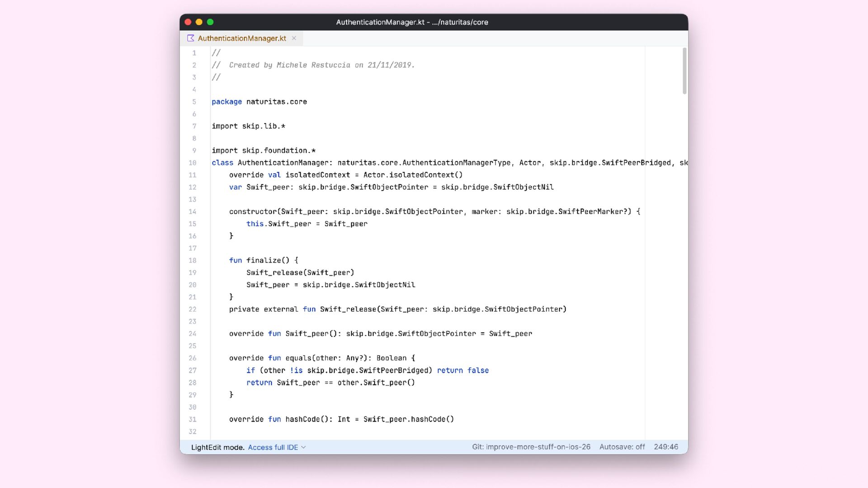Viewport: 868px width, 488px height.
Task: Expand the chevron beside Access full IDE
Action: pos(304,447)
